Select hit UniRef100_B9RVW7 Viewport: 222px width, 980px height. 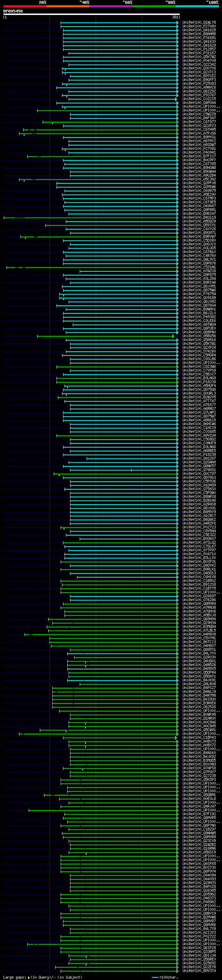click(199, 237)
